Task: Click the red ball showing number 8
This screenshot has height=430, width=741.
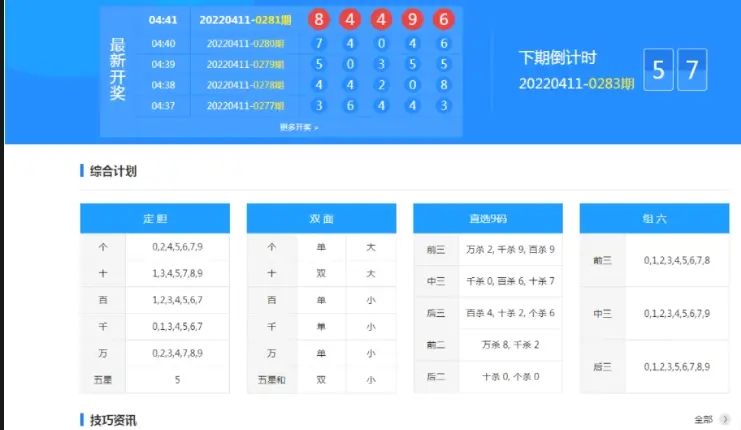Action: pos(318,19)
